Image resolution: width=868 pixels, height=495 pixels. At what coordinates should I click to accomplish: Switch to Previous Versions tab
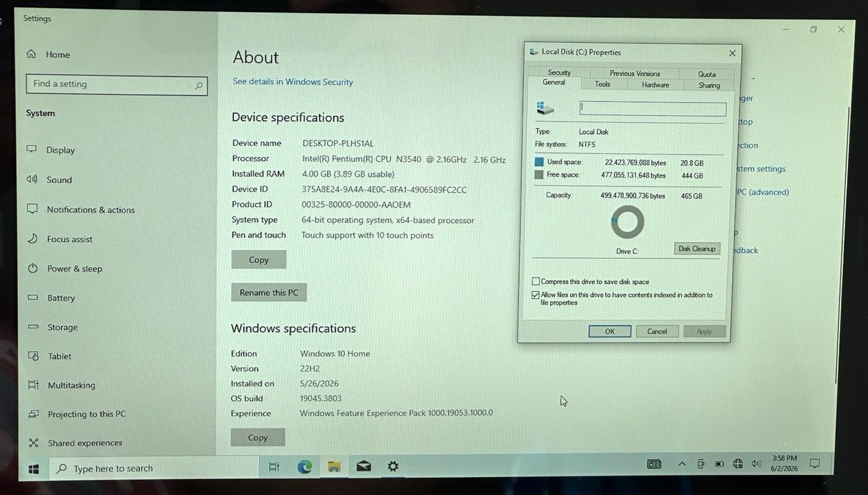coord(635,73)
